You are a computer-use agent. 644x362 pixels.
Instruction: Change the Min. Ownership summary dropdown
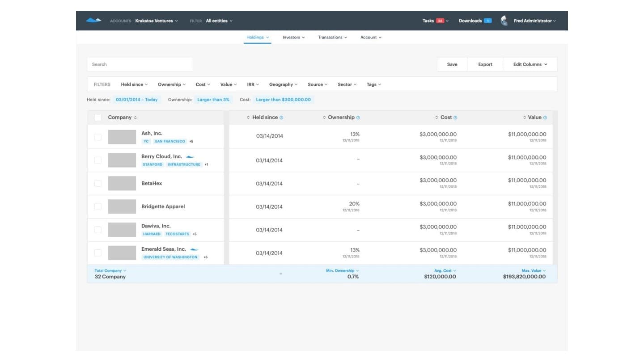[343, 270]
